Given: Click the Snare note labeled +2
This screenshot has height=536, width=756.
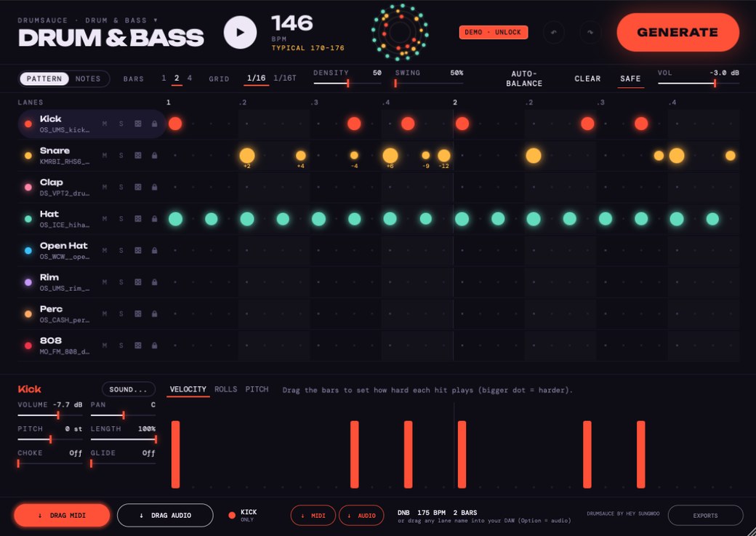Looking at the screenshot, I should [x=247, y=156].
